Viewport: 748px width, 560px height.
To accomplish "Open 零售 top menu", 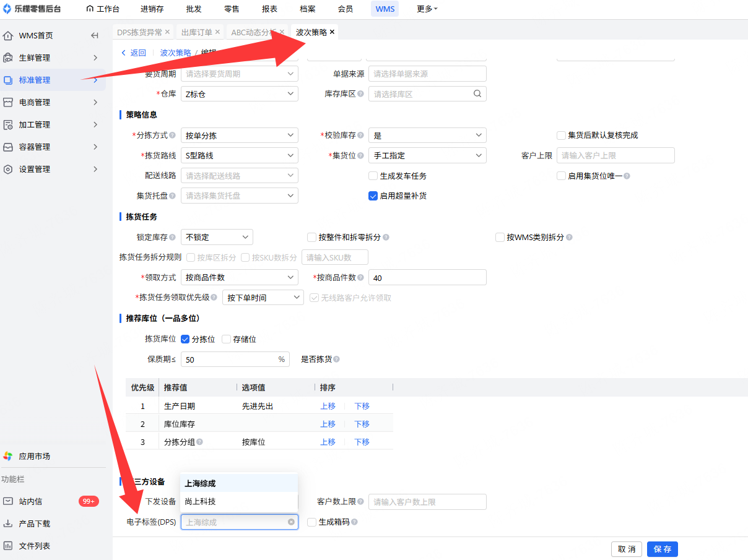I will coord(232,9).
